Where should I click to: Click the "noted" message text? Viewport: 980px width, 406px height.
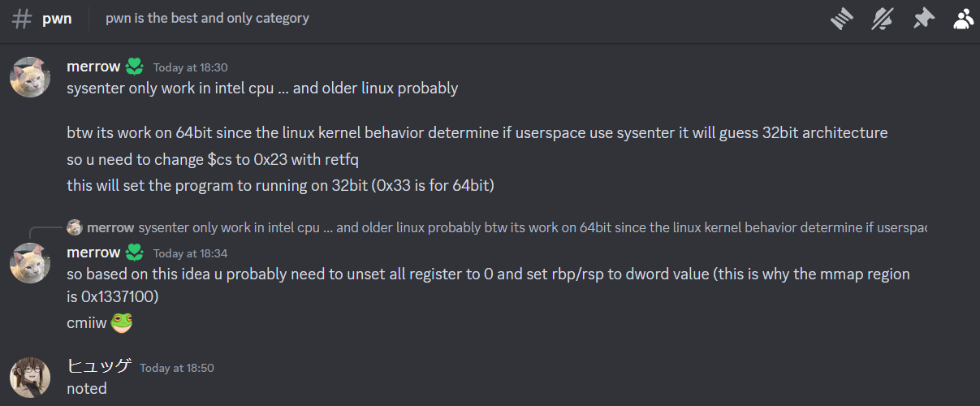87,388
